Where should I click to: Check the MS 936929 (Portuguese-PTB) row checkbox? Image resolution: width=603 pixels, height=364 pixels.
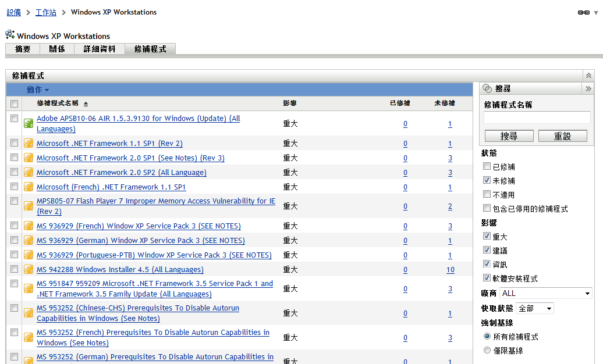point(14,255)
